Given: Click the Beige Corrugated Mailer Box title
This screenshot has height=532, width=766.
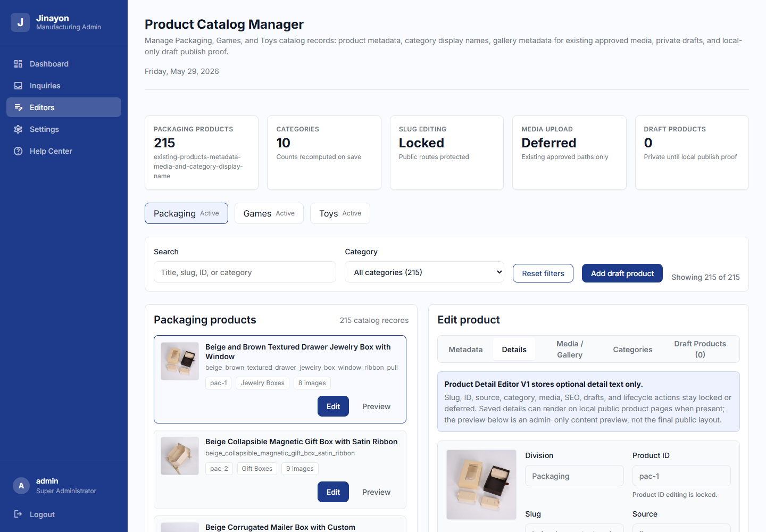Looking at the screenshot, I should 280,527.
